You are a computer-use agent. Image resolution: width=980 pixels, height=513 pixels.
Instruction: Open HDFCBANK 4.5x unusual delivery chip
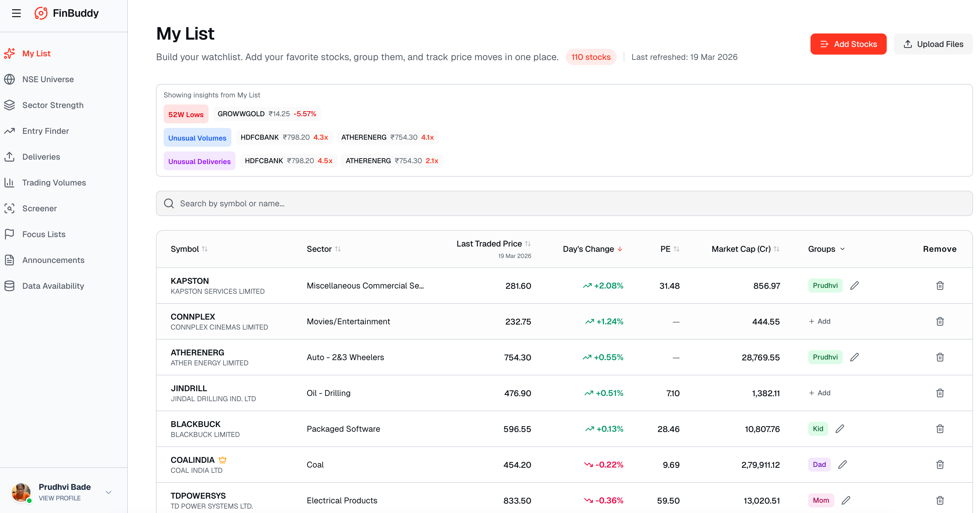click(x=289, y=161)
